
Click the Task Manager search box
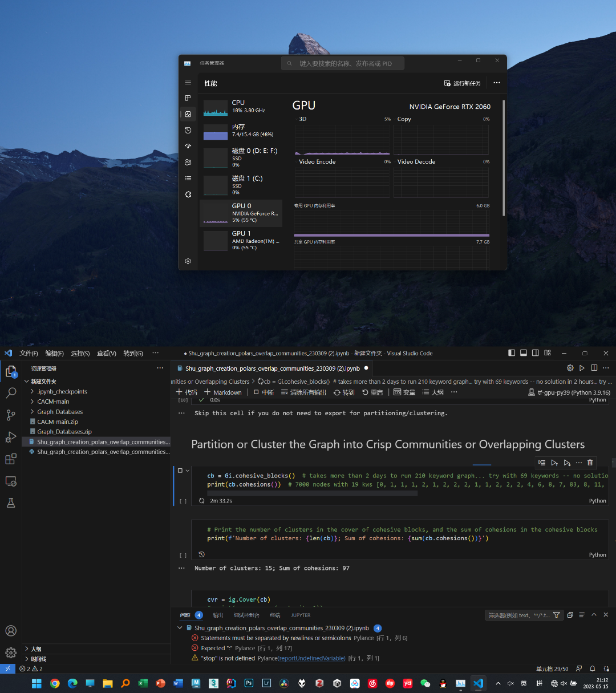pos(342,63)
